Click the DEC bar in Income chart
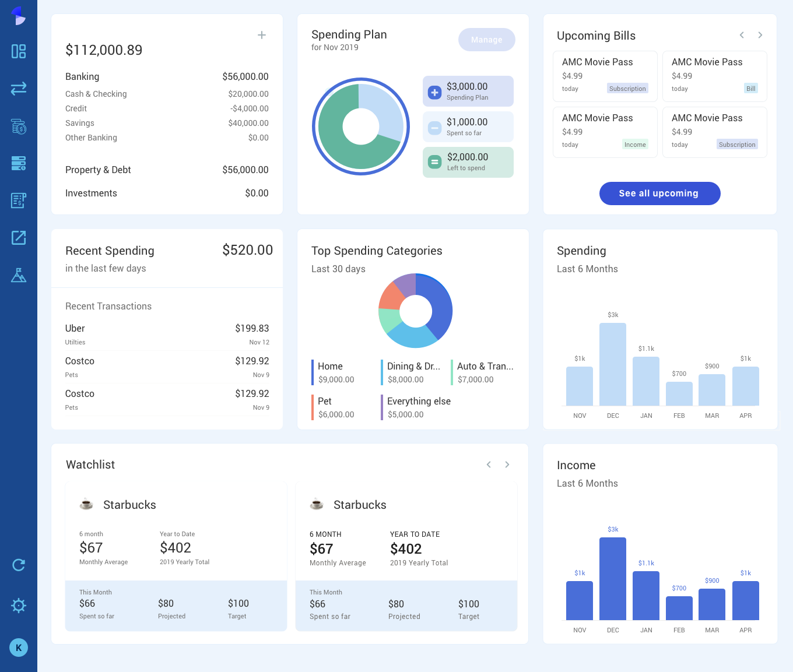The image size is (793, 672). 613,579
